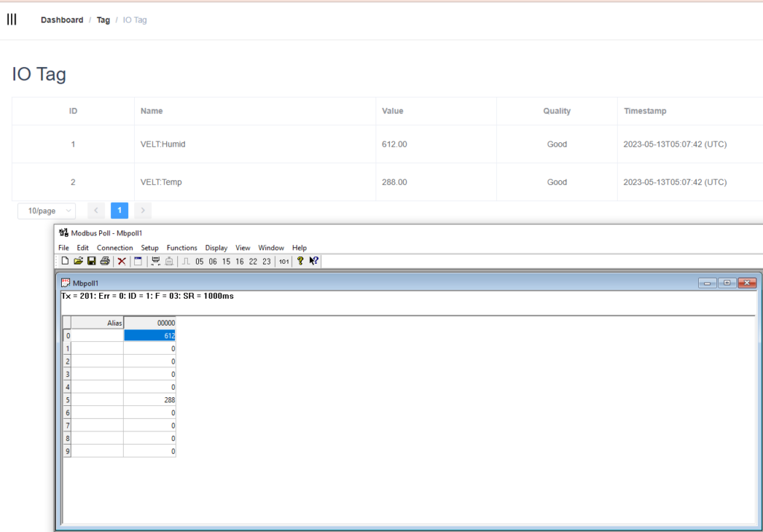
Task: Click the yellow question mark Help icon
Action: pyautogui.click(x=300, y=261)
